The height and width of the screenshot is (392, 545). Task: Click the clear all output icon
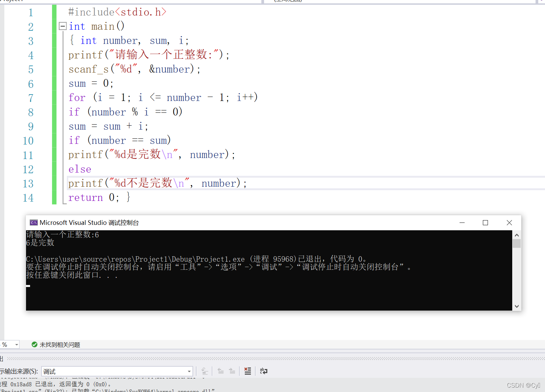(248, 371)
